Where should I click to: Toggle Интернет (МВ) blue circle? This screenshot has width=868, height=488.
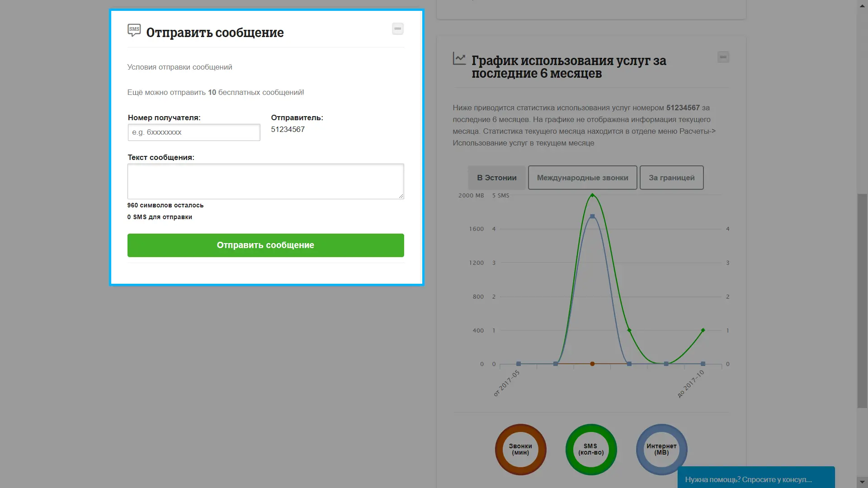661,449
